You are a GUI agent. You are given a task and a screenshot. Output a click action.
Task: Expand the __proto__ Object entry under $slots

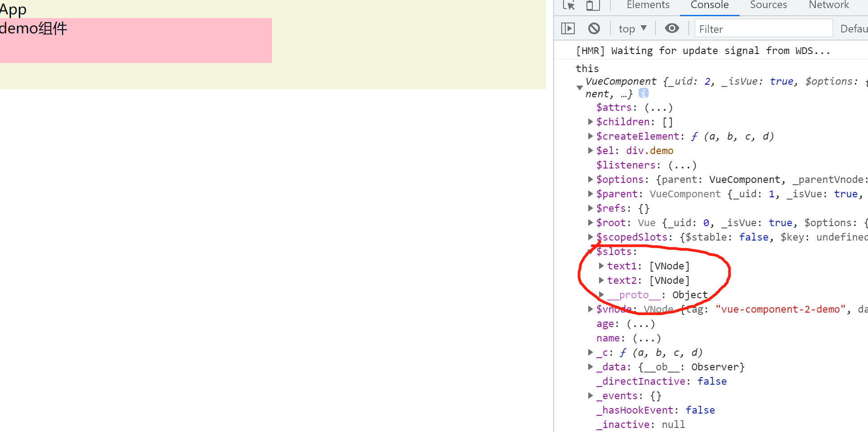tap(601, 295)
